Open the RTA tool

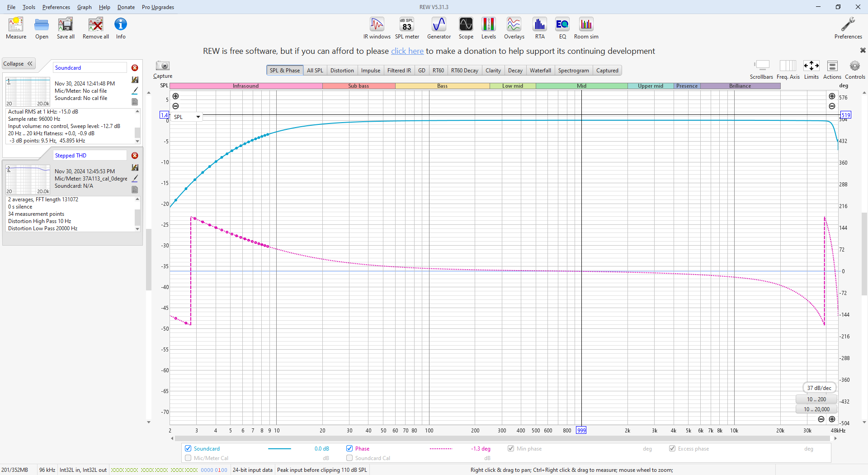tap(540, 28)
